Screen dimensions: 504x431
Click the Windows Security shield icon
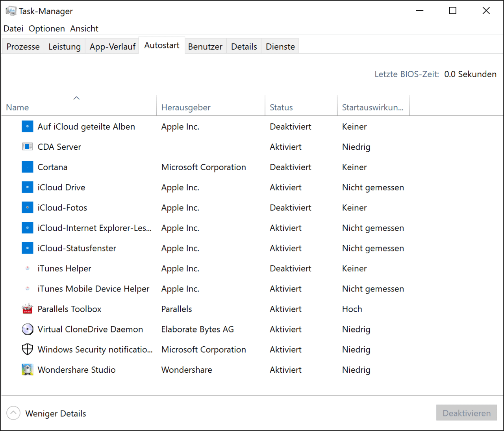click(x=27, y=349)
